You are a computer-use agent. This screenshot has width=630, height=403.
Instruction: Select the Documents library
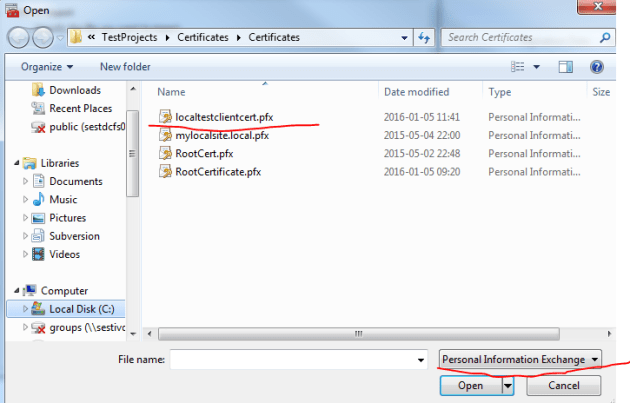[76, 182]
